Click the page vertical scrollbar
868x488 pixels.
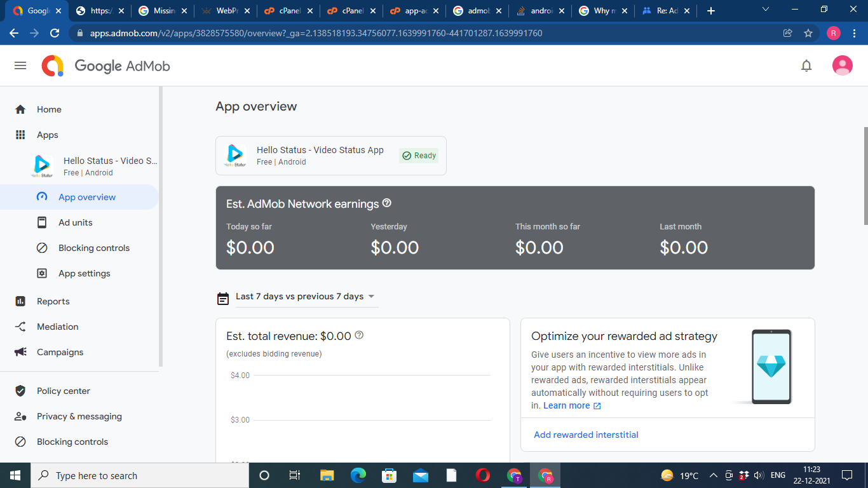coord(865,175)
